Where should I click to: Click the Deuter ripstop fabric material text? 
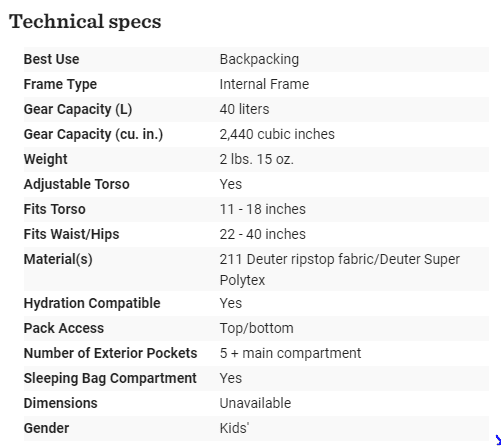[310, 259]
